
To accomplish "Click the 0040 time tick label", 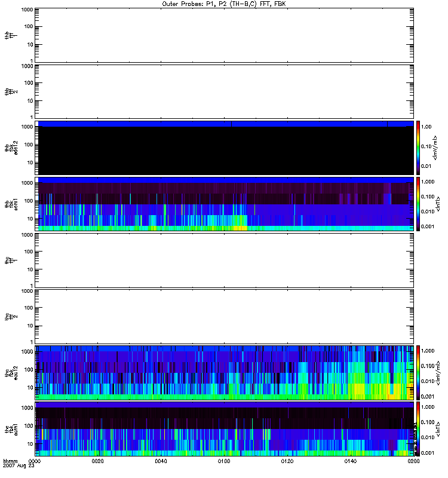I will (161, 462).
